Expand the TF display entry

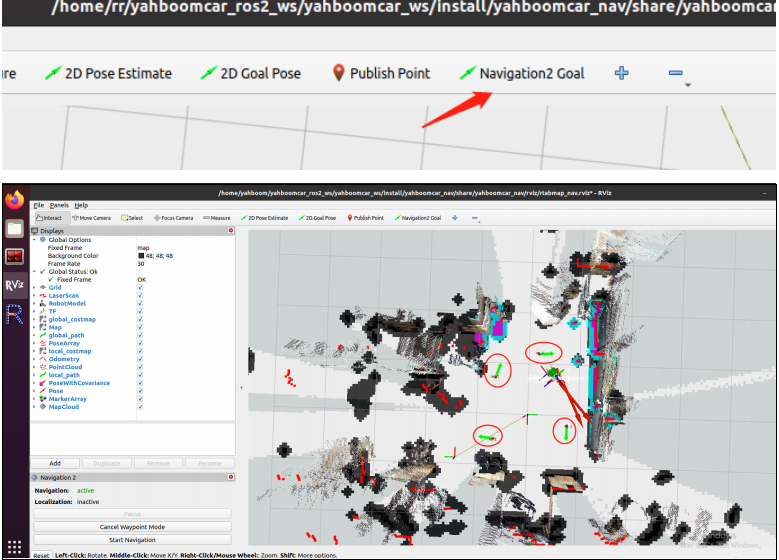(34, 312)
